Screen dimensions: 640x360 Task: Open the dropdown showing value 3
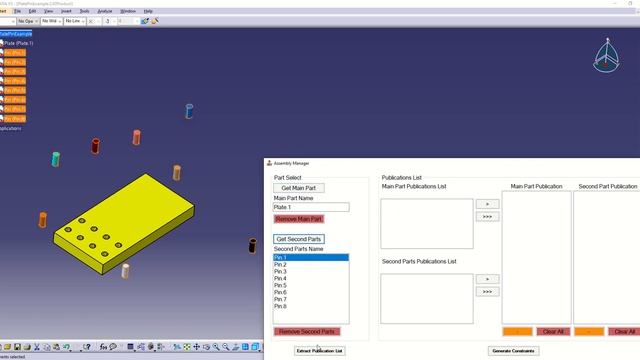click(x=109, y=21)
